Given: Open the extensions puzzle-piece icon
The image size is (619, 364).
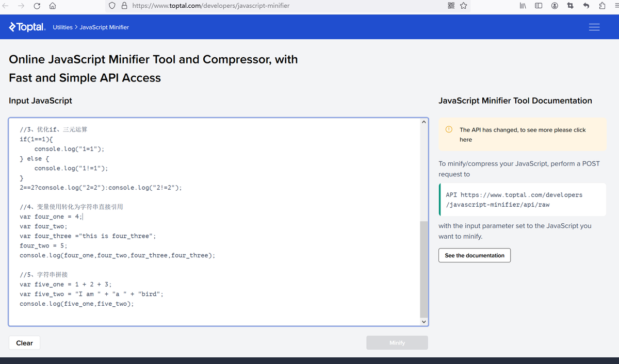Looking at the screenshot, I should 602,6.
